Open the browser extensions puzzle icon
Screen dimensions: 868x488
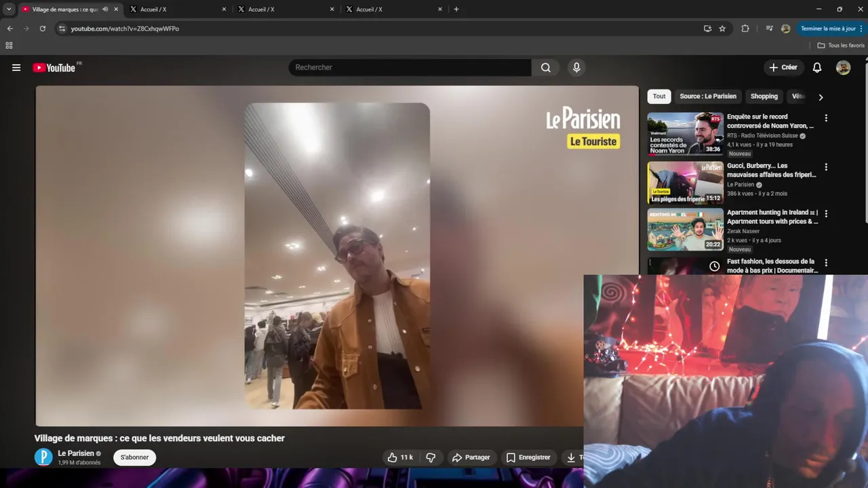click(745, 28)
